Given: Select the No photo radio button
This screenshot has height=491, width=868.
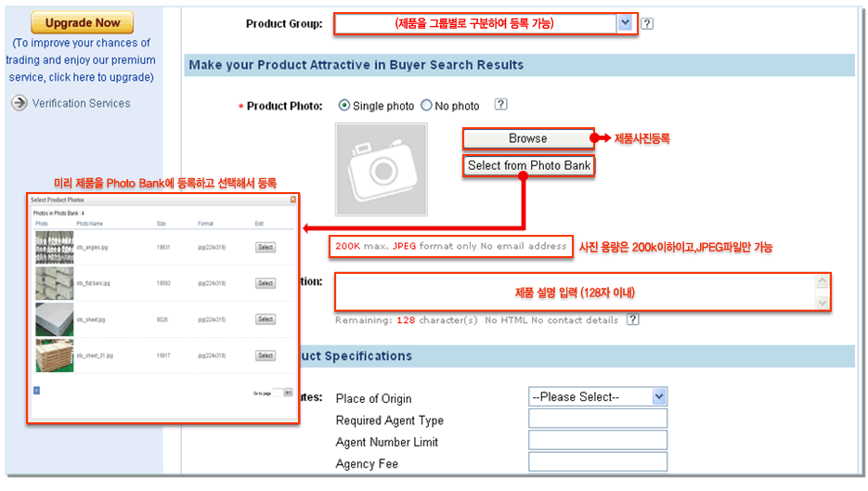Looking at the screenshot, I should click(426, 105).
